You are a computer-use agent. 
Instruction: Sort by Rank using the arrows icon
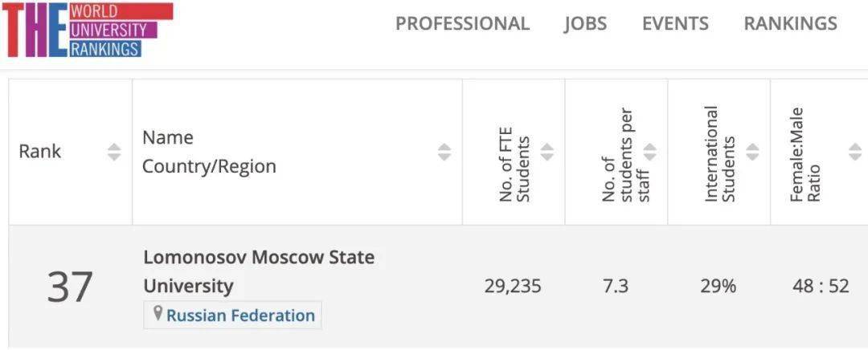114,152
